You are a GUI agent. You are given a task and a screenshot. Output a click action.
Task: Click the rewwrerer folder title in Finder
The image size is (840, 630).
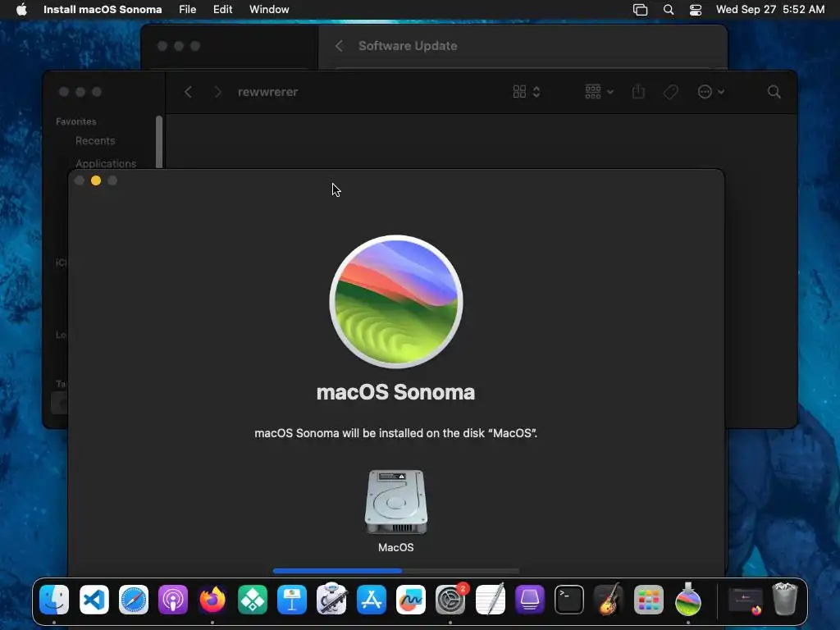(268, 92)
